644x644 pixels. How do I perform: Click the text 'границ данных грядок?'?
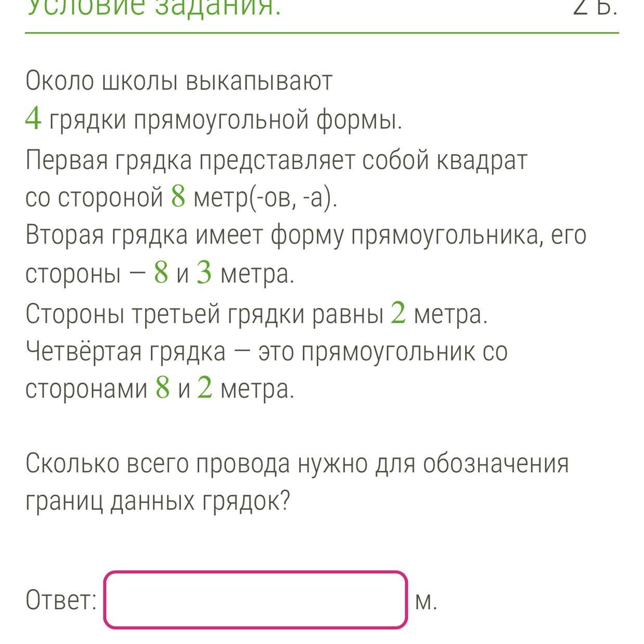[x=158, y=501]
